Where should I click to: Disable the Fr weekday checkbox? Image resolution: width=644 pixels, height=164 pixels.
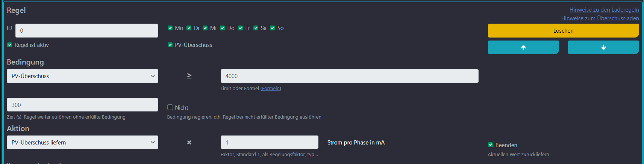pyautogui.click(x=241, y=28)
